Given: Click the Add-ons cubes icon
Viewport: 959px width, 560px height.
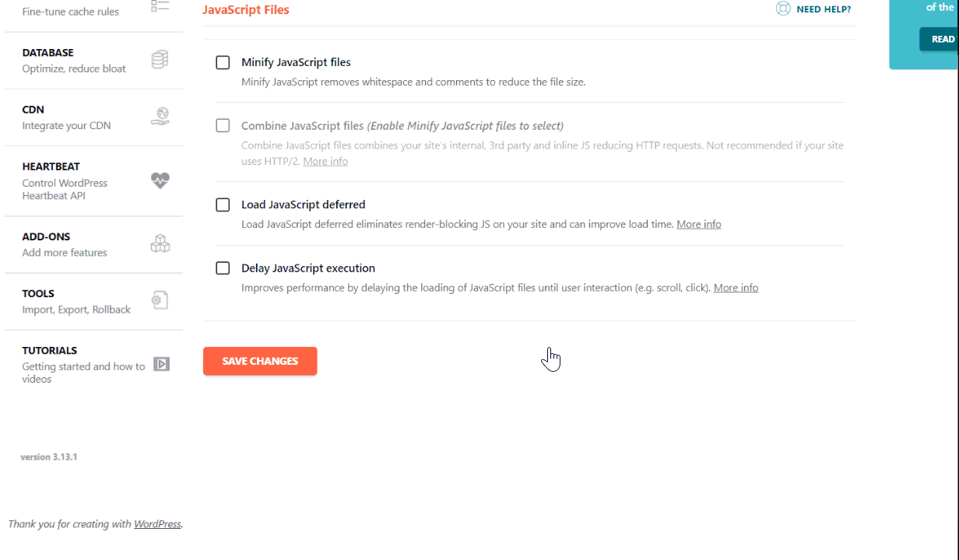Looking at the screenshot, I should coord(160,244).
